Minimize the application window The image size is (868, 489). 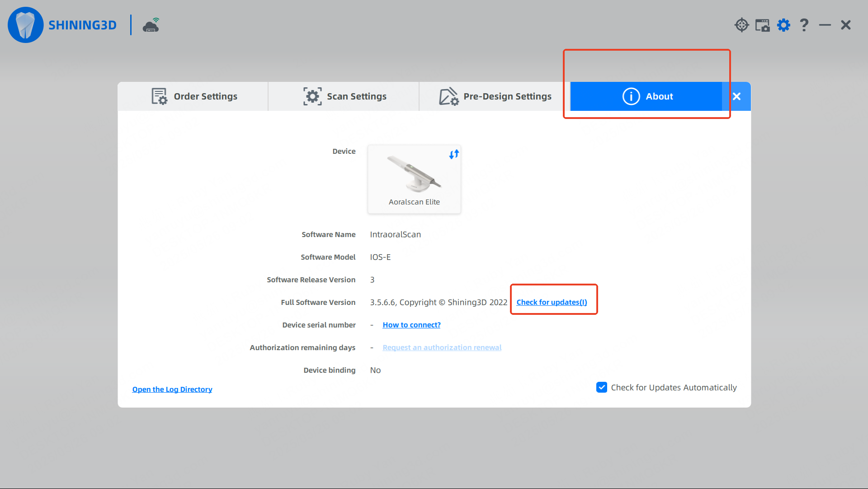tap(825, 25)
